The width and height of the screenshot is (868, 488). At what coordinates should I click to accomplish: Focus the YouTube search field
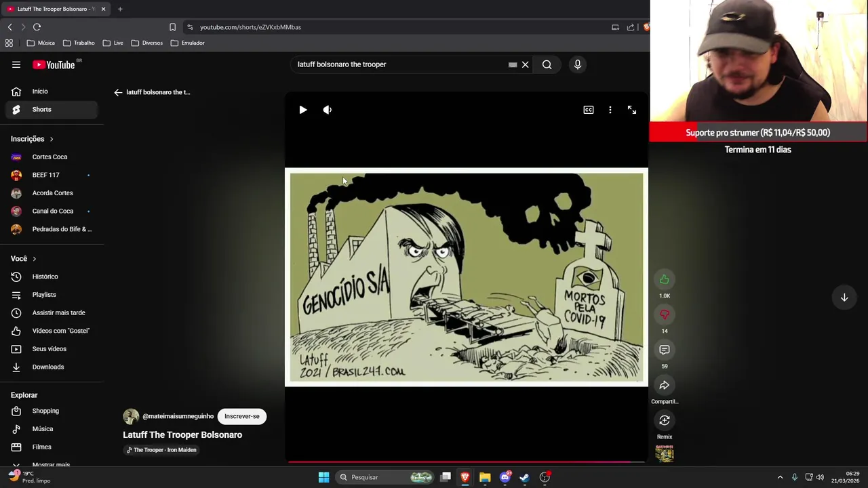(400, 64)
